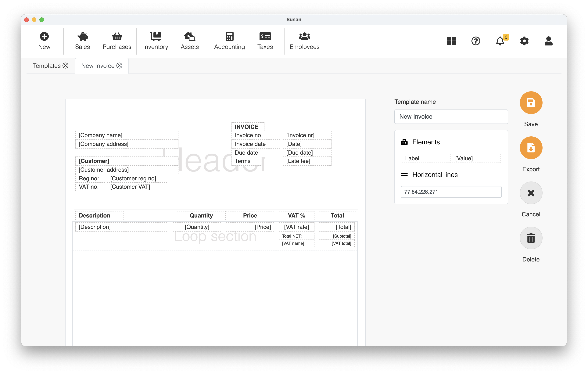Open user profile icon
This screenshot has width=588, height=374.
pyautogui.click(x=548, y=41)
